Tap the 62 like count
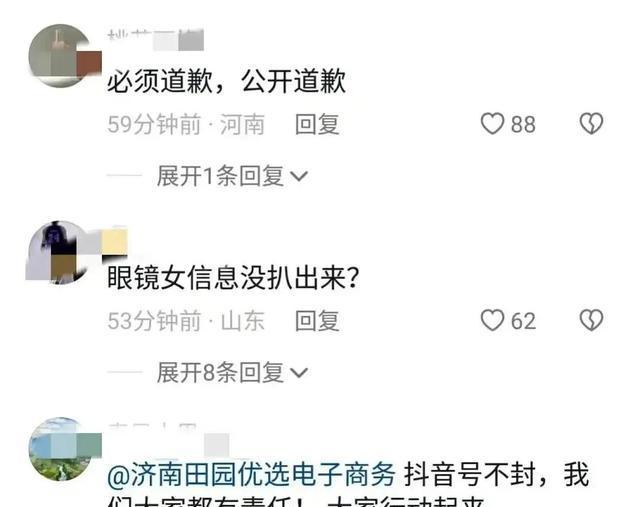The height and width of the screenshot is (507, 640). (x=523, y=320)
